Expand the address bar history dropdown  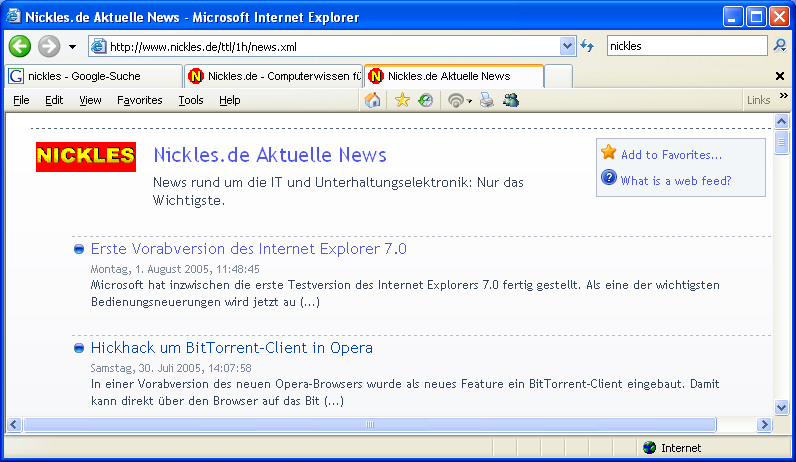[567, 47]
